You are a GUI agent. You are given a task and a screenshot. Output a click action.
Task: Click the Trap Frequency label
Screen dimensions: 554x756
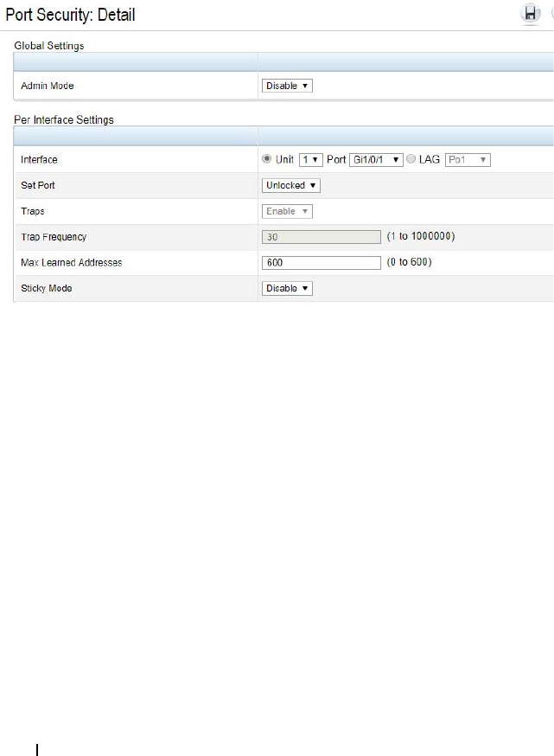54,237
